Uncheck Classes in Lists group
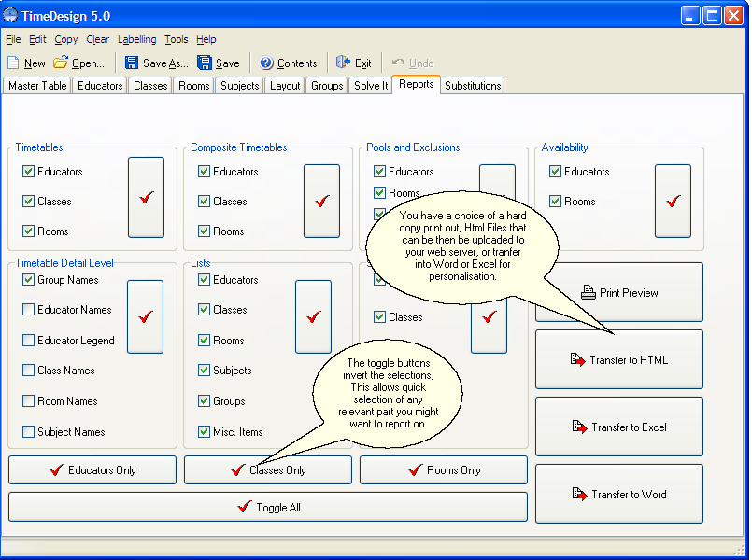Image resolution: width=752 pixels, height=560 pixels. (204, 310)
